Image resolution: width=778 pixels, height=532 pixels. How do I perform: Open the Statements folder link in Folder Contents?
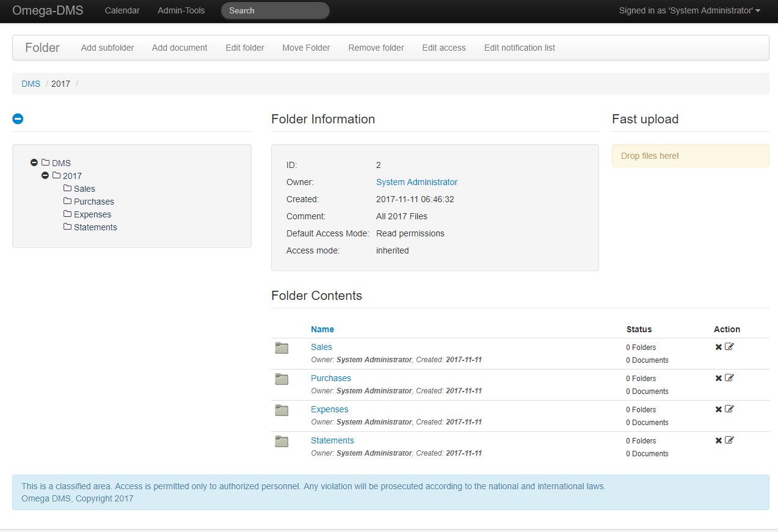coord(332,440)
